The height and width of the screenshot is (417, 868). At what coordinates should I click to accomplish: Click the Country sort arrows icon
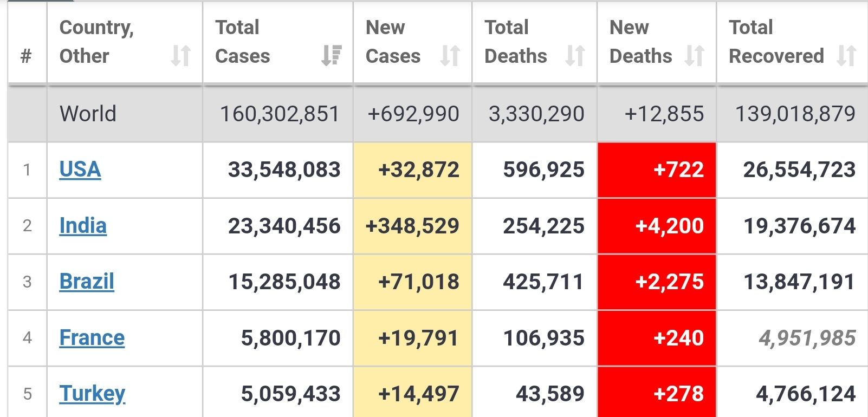(181, 56)
